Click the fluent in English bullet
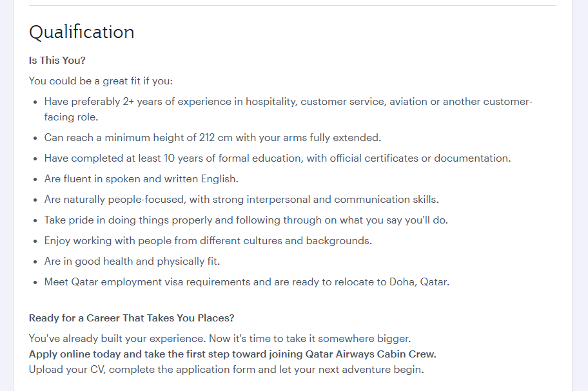Image resolution: width=588 pixels, height=391 pixels. click(x=141, y=178)
